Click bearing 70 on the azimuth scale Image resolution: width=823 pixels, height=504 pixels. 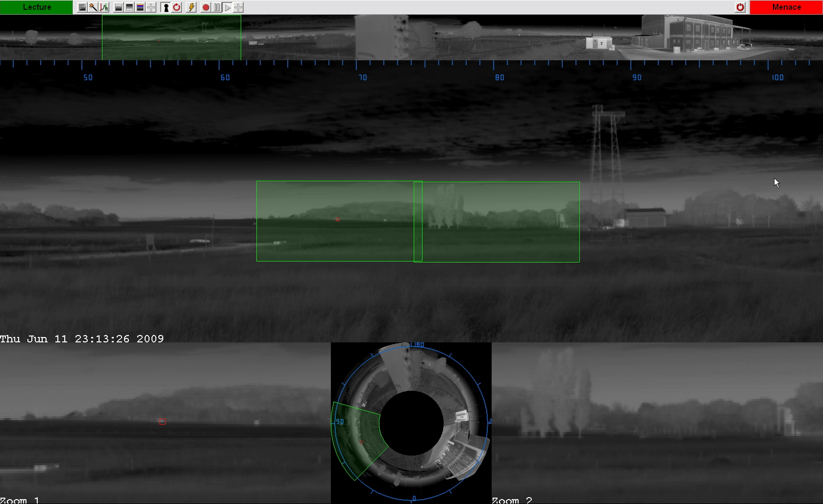click(x=362, y=77)
